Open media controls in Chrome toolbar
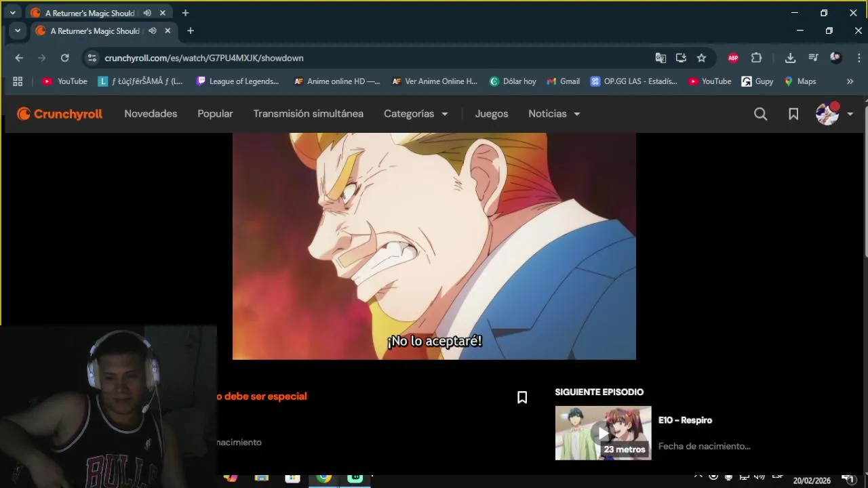868x488 pixels. point(813,58)
